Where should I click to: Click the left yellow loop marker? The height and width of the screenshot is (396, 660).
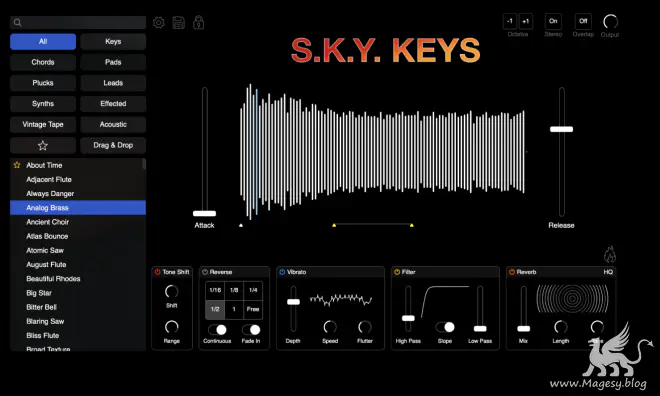click(334, 225)
